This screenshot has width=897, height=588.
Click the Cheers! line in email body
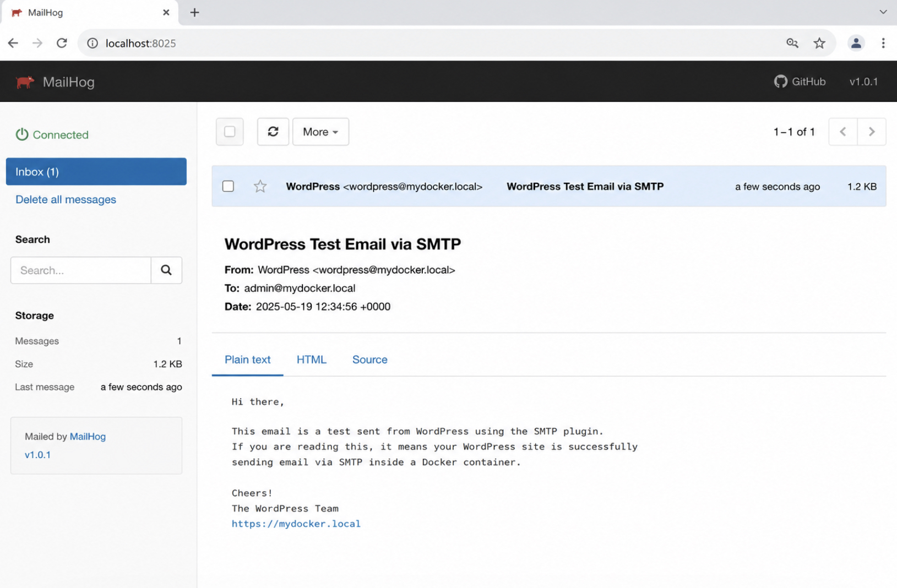tap(252, 493)
